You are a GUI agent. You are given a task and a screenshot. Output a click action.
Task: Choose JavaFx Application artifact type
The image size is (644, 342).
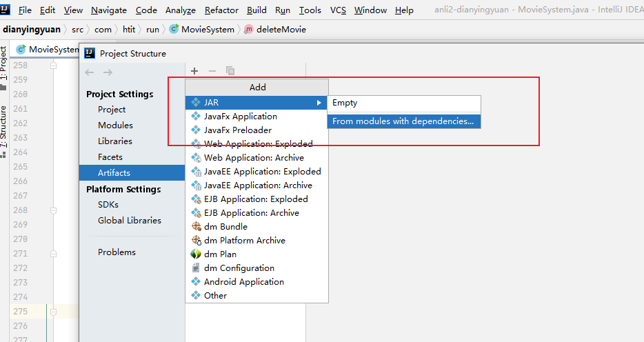(256, 117)
